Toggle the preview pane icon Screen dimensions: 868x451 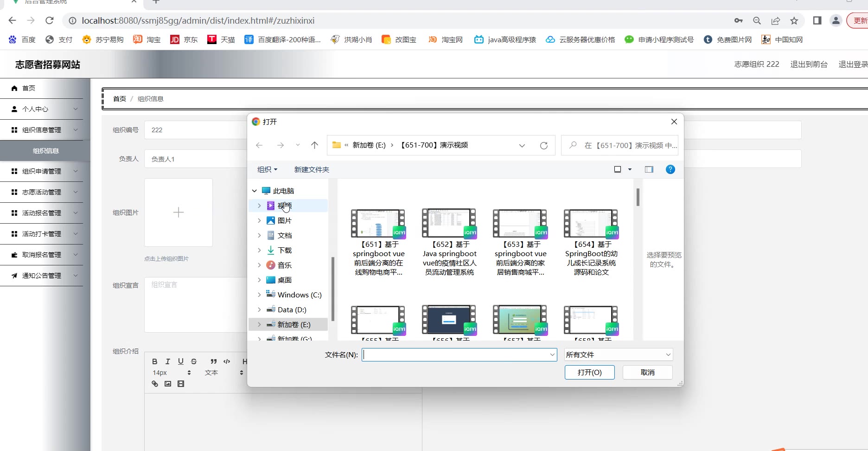click(x=649, y=169)
